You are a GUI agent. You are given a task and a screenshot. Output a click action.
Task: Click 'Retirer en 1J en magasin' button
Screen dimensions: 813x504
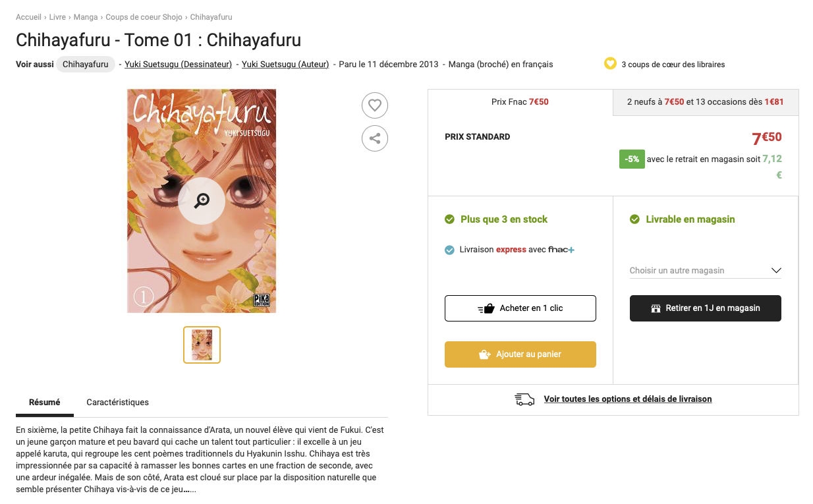coord(705,308)
